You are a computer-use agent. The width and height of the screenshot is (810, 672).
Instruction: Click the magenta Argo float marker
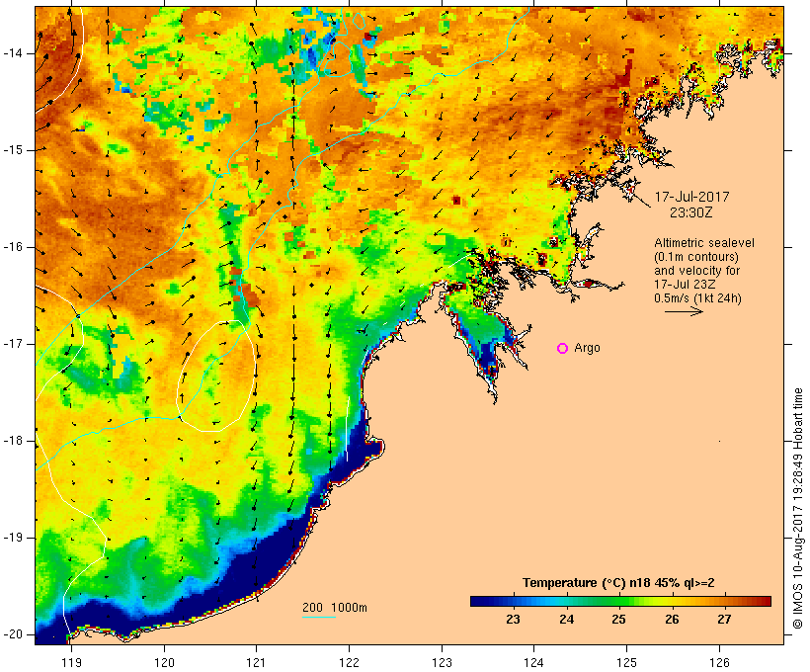[563, 349]
